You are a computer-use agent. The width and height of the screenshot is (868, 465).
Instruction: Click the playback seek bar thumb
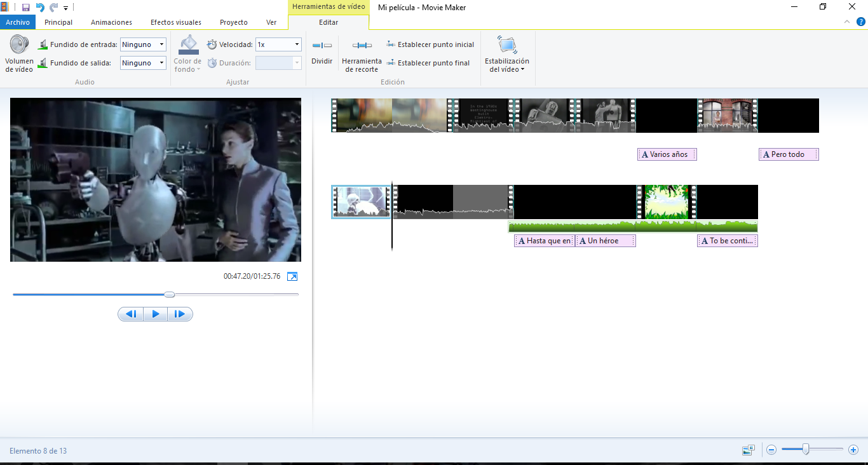coord(169,294)
